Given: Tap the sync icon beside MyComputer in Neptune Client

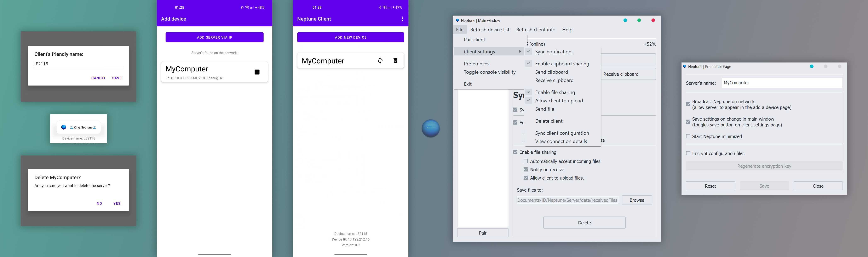Looking at the screenshot, I should pos(380,61).
